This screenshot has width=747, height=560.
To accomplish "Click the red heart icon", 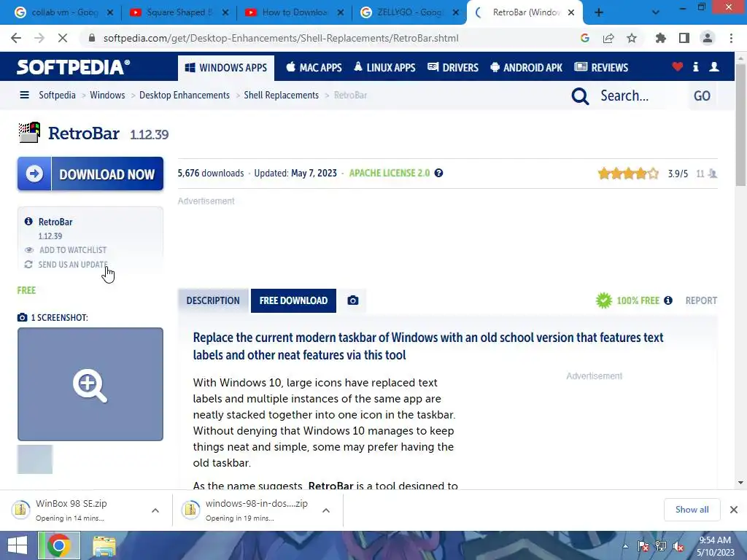I will tap(677, 67).
